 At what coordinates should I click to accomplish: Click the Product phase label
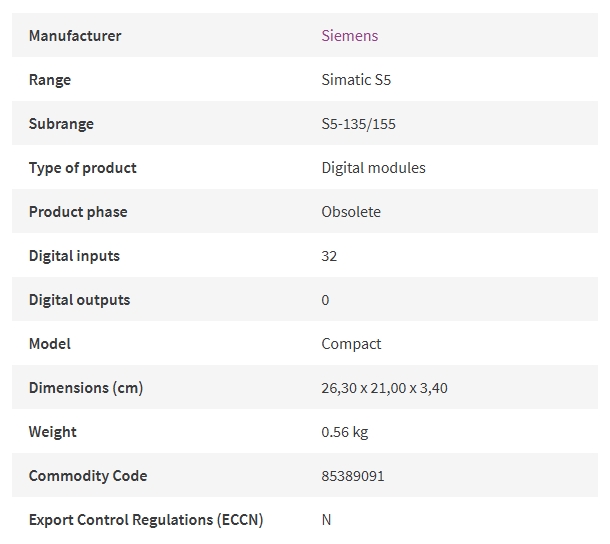78,212
